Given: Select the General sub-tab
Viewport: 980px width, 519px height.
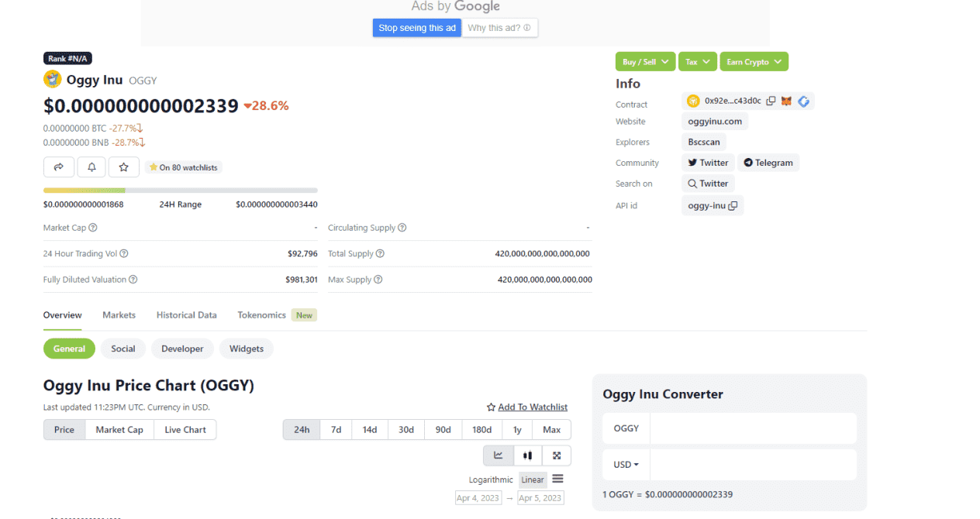Looking at the screenshot, I should click(69, 349).
